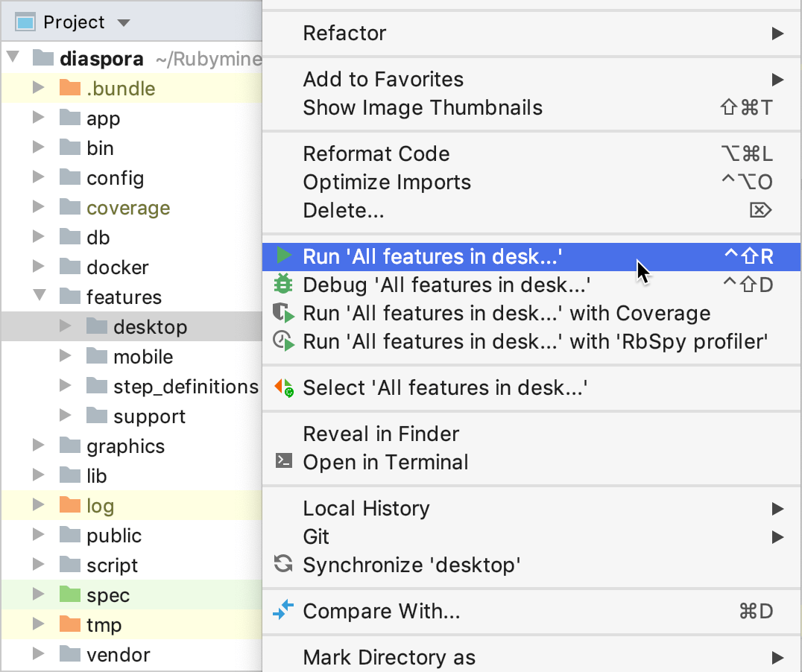
Task: Click the orange log folder icon
Action: pyautogui.click(x=69, y=505)
